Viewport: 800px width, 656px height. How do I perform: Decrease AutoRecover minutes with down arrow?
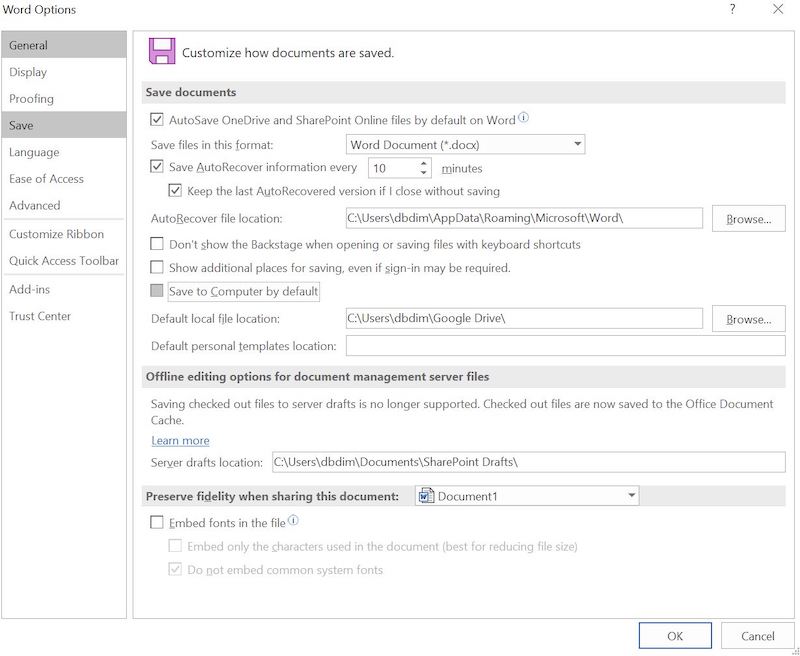(423, 172)
